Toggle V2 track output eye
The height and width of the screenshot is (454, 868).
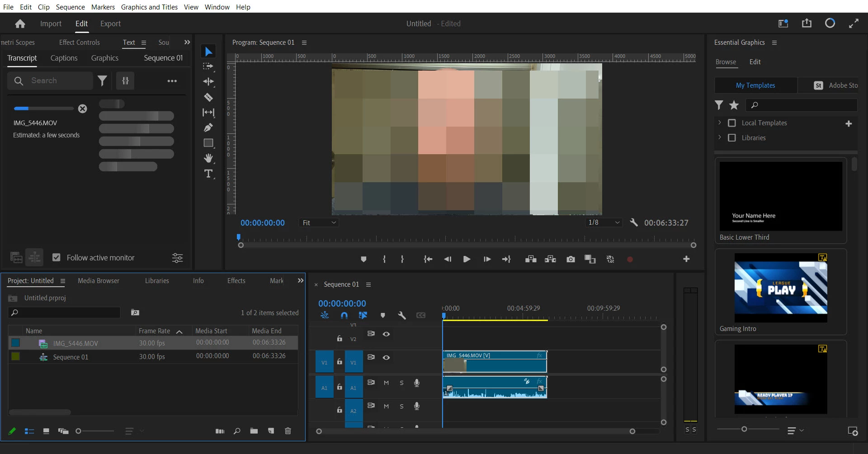pos(386,334)
